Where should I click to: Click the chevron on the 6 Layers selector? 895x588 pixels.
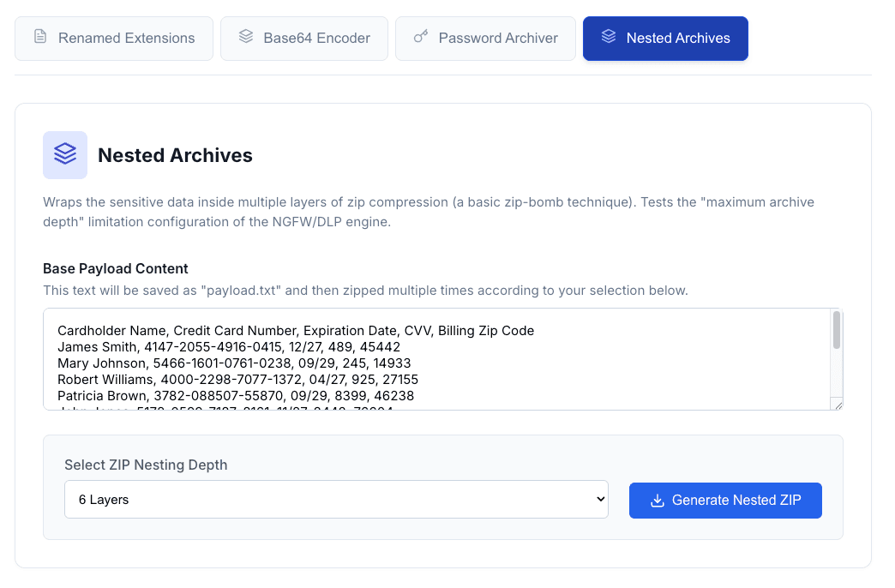click(599, 499)
